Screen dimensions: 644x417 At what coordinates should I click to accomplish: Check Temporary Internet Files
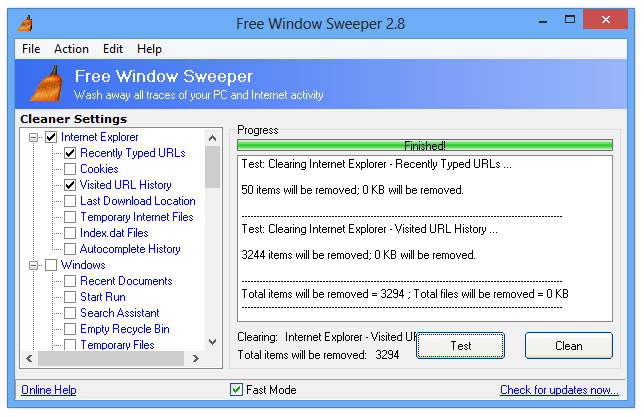tap(70, 217)
